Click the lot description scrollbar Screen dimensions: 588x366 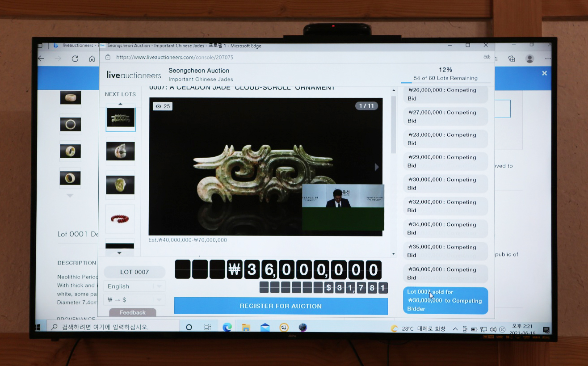394,125
